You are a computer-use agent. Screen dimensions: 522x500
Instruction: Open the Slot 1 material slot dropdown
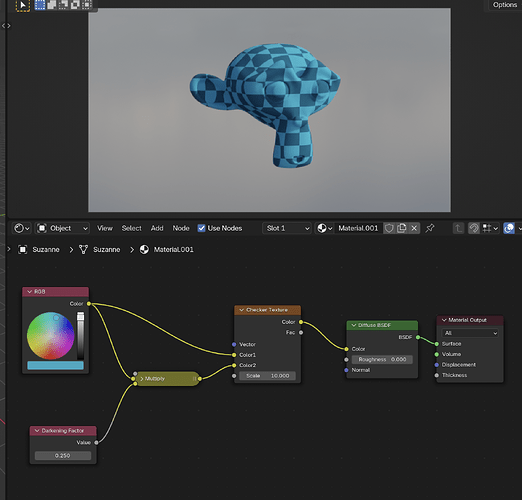(x=287, y=228)
